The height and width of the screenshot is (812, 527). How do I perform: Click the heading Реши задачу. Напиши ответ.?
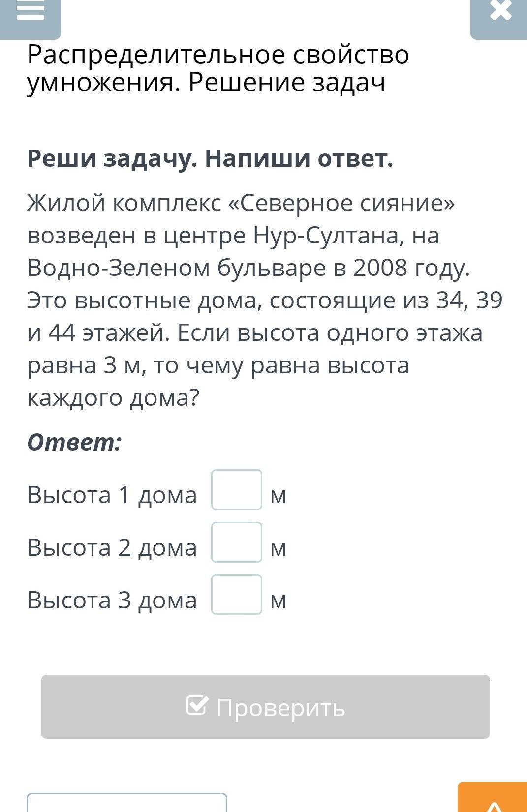click(x=210, y=158)
